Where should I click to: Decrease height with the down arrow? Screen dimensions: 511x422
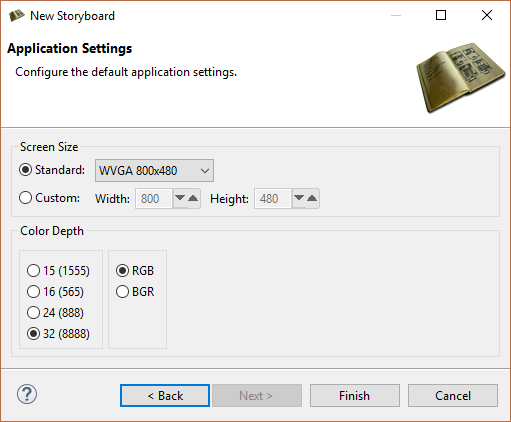[299, 198]
